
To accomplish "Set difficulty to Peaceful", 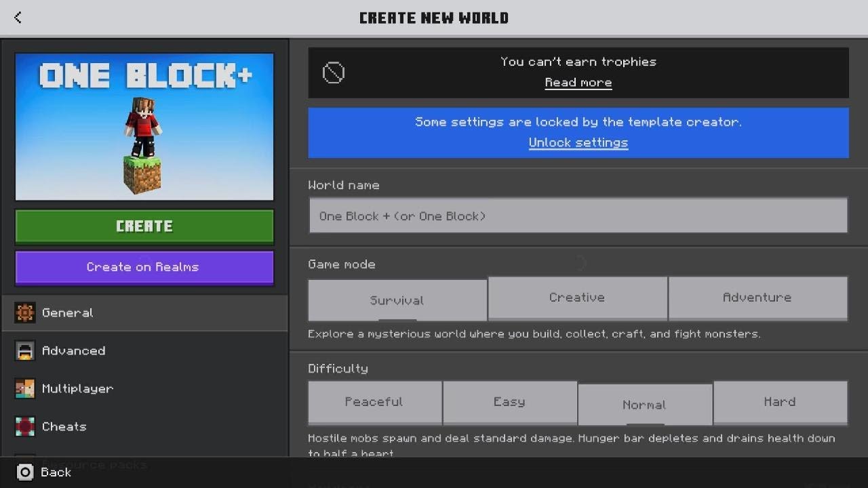I will click(374, 403).
